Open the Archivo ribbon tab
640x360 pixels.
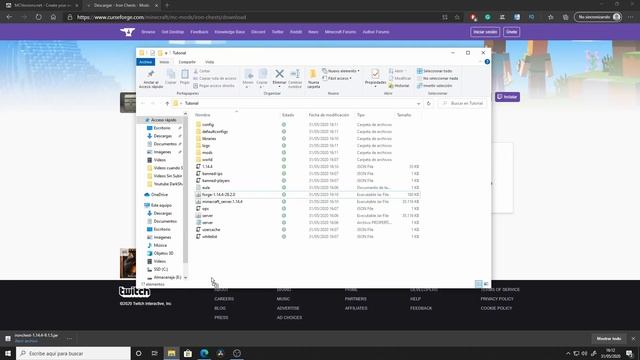pos(145,62)
